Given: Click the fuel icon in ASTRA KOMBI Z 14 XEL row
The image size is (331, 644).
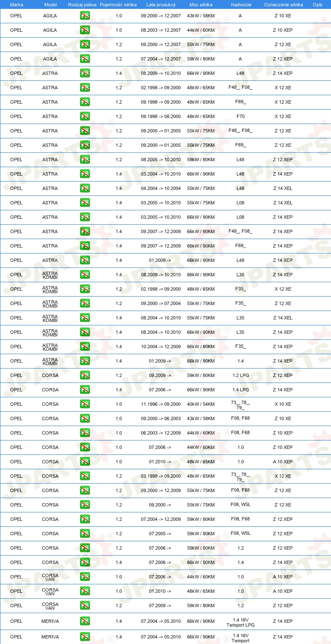Looking at the screenshot, I should [85, 318].
